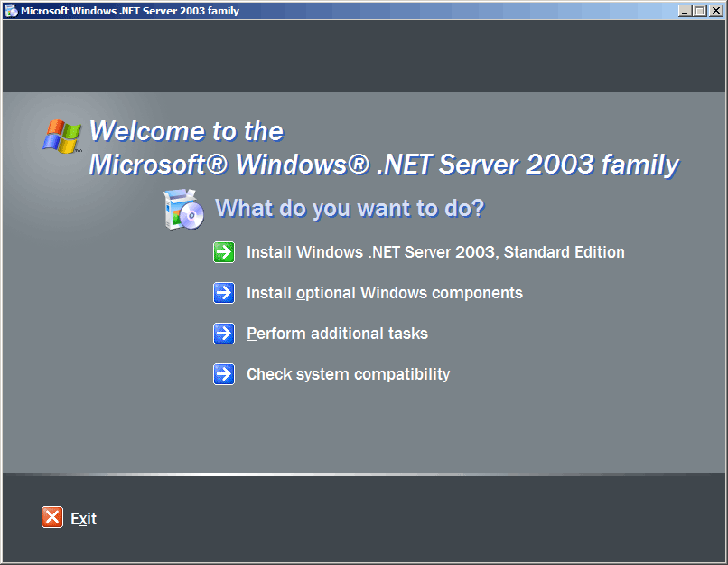The height and width of the screenshot is (565, 728).
Task: Click the blue arrow icon next to Perform additional tasks
Action: pyautogui.click(x=224, y=334)
